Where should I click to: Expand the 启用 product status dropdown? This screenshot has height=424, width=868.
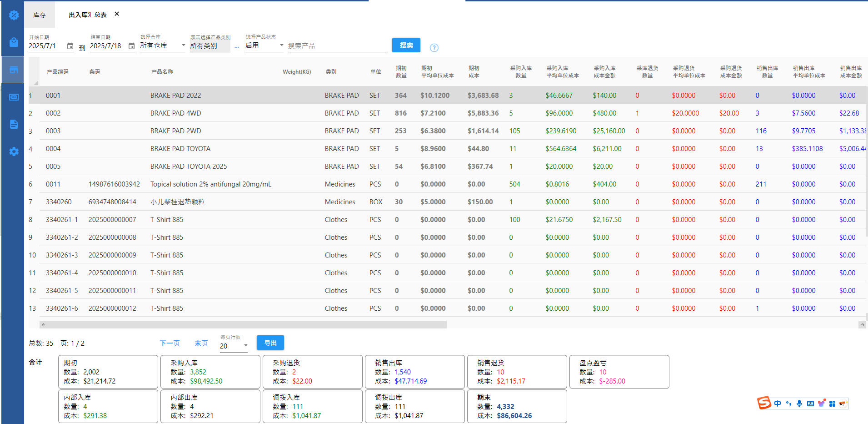click(264, 45)
